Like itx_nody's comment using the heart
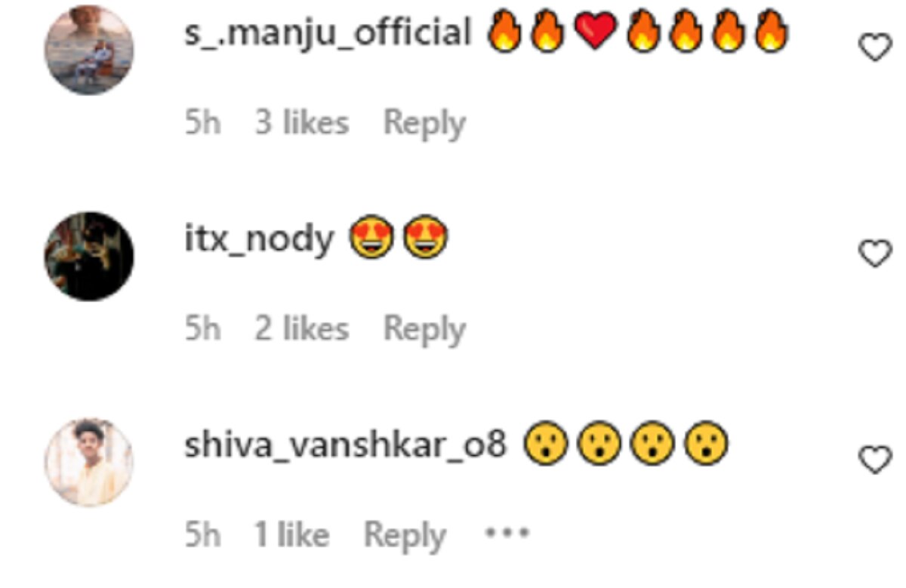The image size is (906, 588). pos(875,254)
